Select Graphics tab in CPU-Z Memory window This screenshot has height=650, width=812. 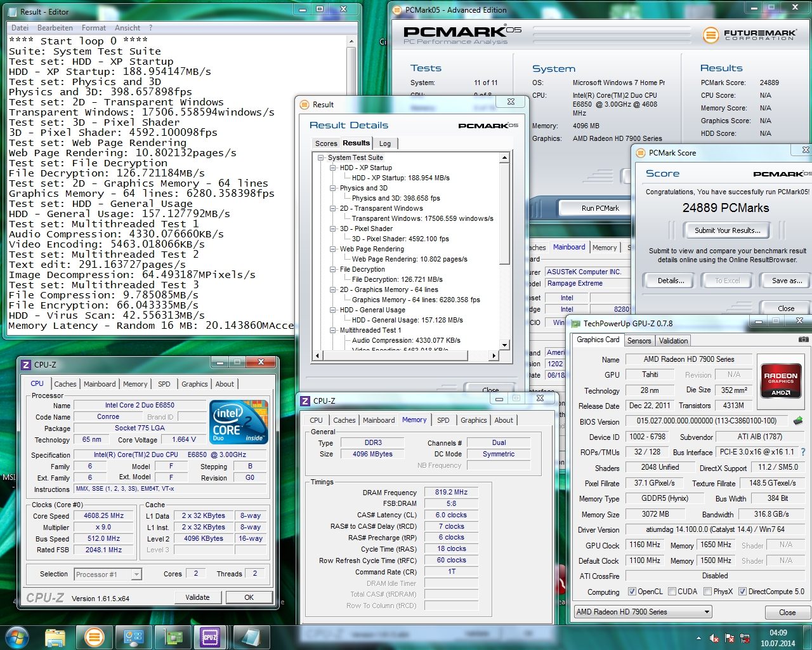click(x=474, y=420)
